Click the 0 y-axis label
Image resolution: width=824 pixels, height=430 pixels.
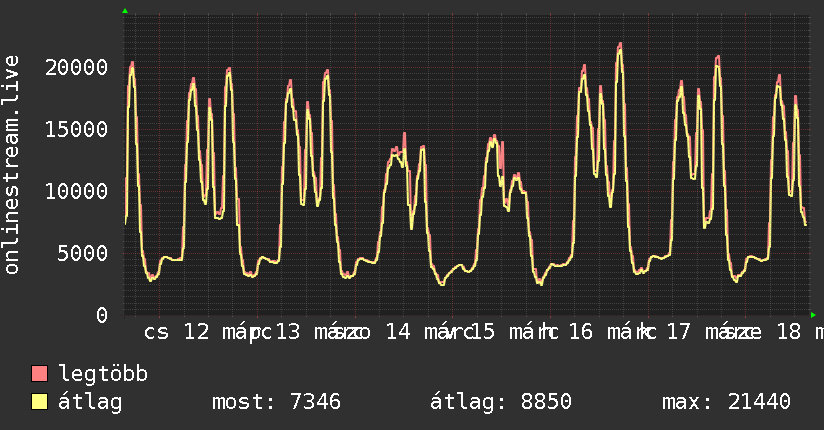click(102, 315)
